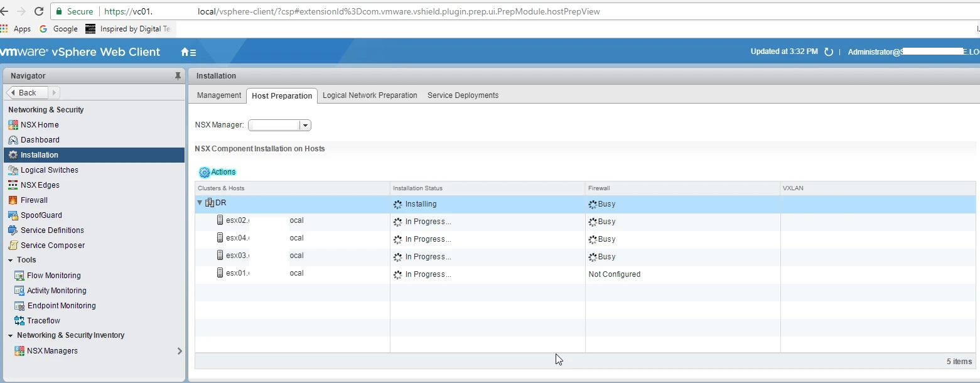
Task: Pin the Navigator panel with pushpin icon
Action: coord(178,76)
